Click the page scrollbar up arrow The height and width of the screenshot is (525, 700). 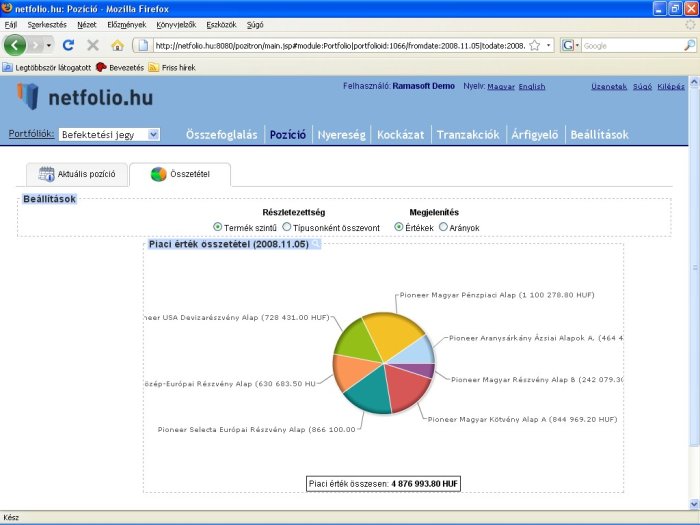click(x=694, y=82)
